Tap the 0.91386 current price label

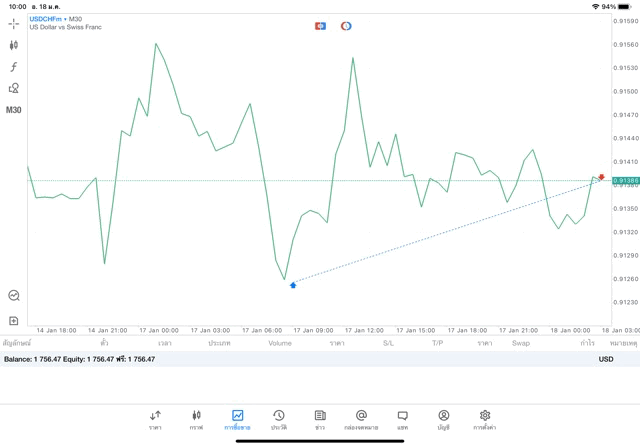click(x=626, y=181)
